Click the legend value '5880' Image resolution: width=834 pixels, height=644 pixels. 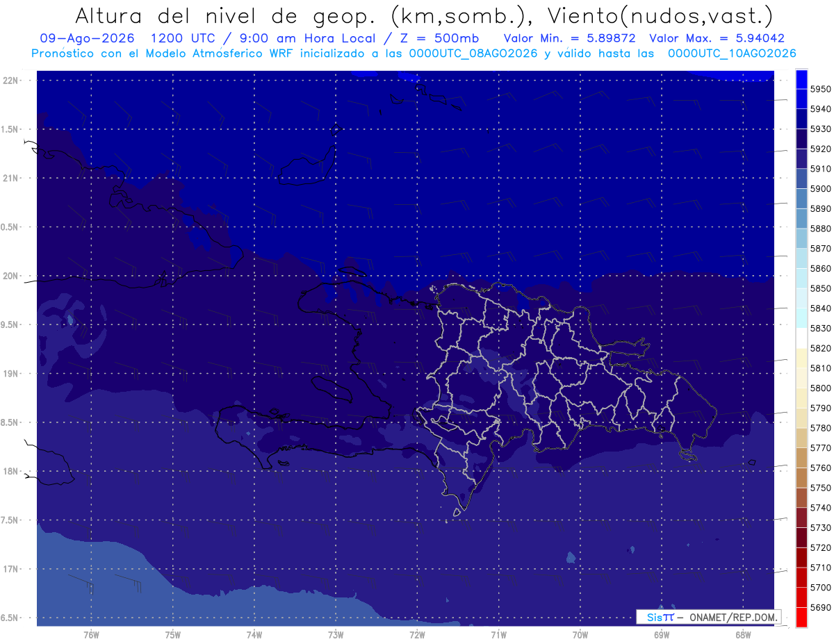(821, 229)
